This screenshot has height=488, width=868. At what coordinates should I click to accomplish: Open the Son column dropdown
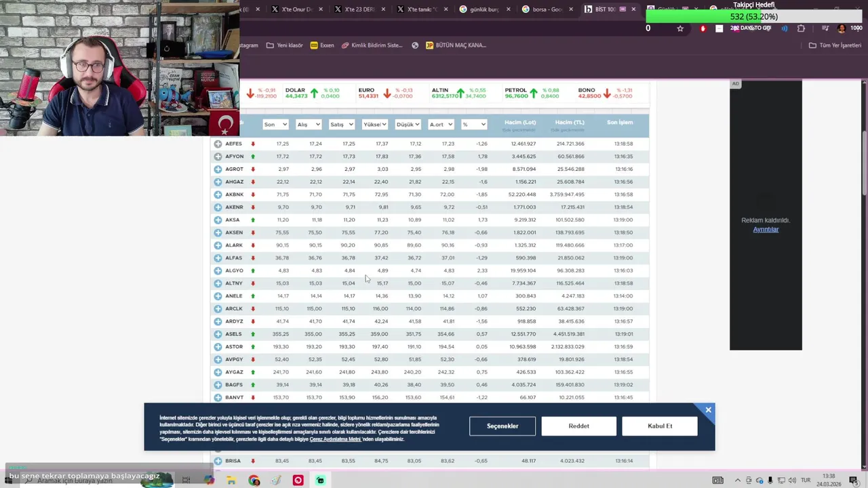(x=275, y=124)
